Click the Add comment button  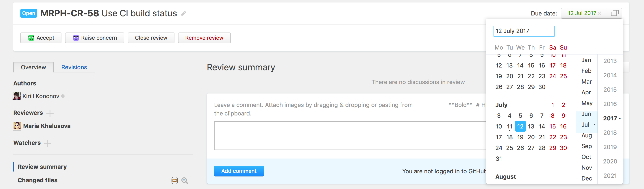[239, 171]
